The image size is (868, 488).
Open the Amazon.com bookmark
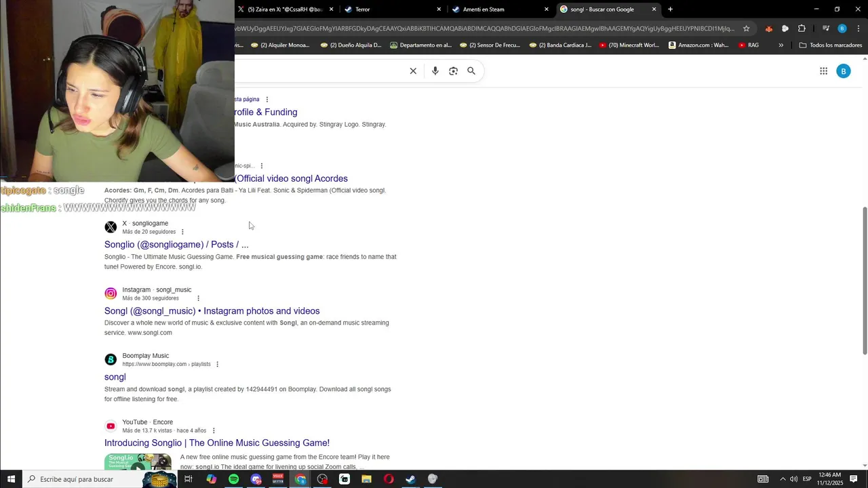[x=698, y=45]
